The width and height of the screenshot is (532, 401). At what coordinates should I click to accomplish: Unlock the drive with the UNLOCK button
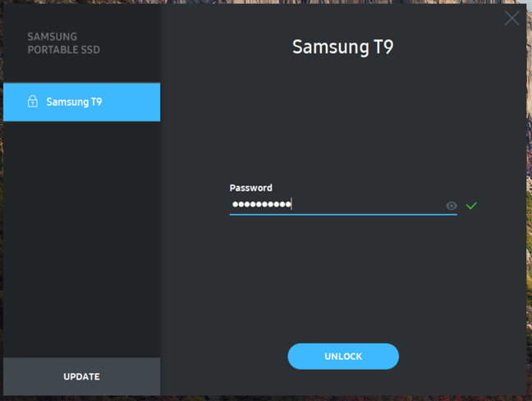pos(343,356)
